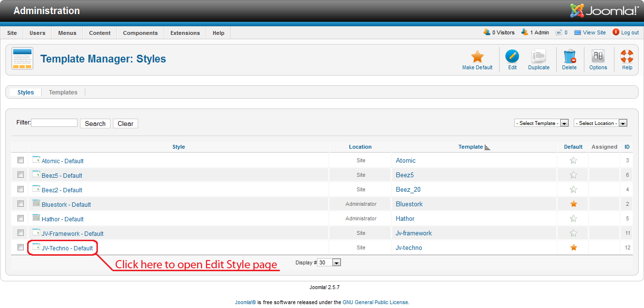Open the Select Location dropdown
This screenshot has height=308, width=644.
click(600, 123)
